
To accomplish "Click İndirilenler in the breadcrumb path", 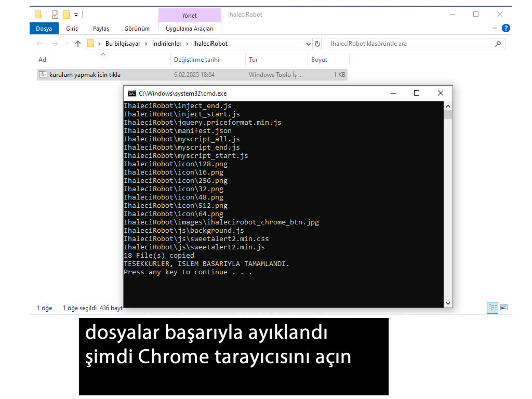I will (x=167, y=44).
